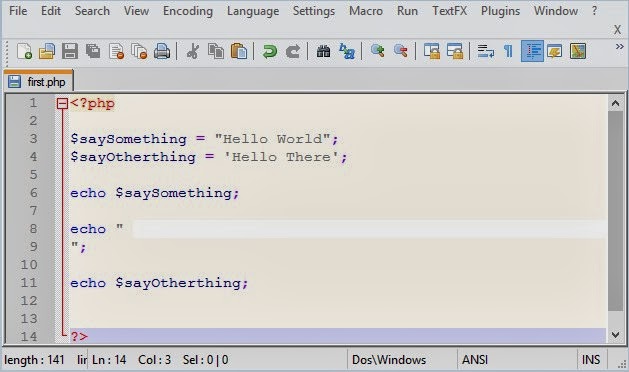
Task: Close document with the X button
Action: point(617,30)
